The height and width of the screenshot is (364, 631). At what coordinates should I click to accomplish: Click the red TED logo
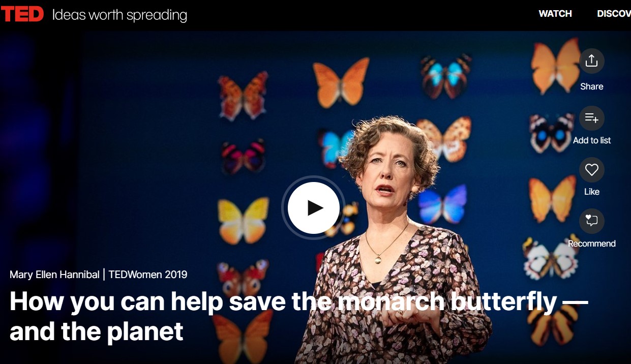22,14
